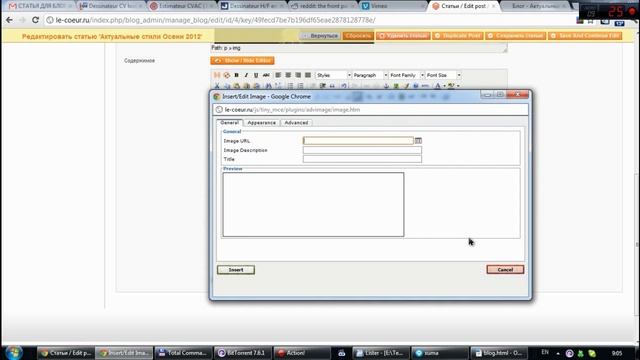Click the Italic icon in editor toolbar

(246, 75)
